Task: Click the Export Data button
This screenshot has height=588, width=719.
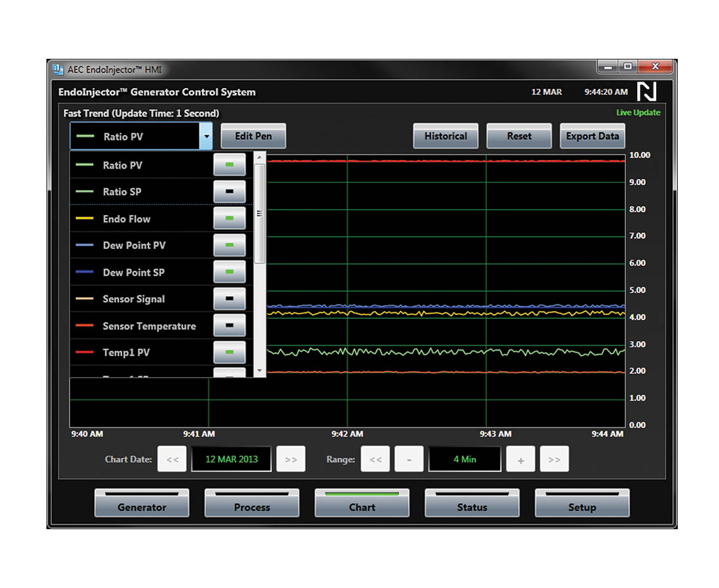Action: [x=592, y=137]
